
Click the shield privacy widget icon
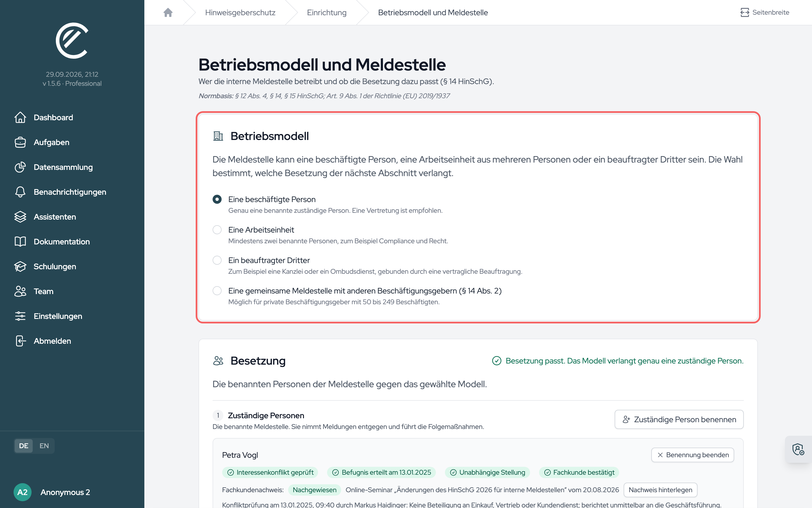(798, 449)
